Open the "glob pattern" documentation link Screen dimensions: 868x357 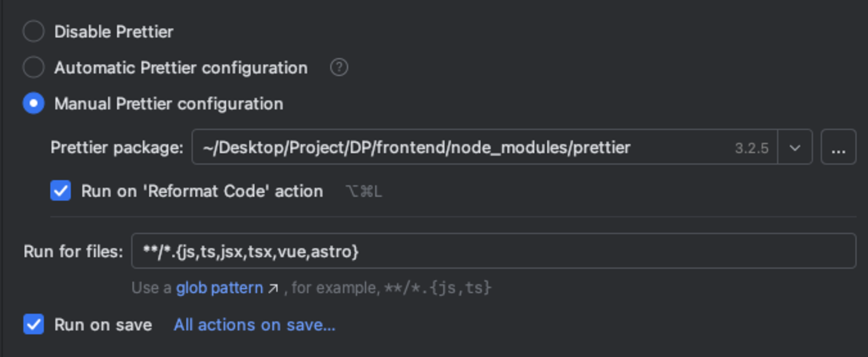click(x=219, y=287)
